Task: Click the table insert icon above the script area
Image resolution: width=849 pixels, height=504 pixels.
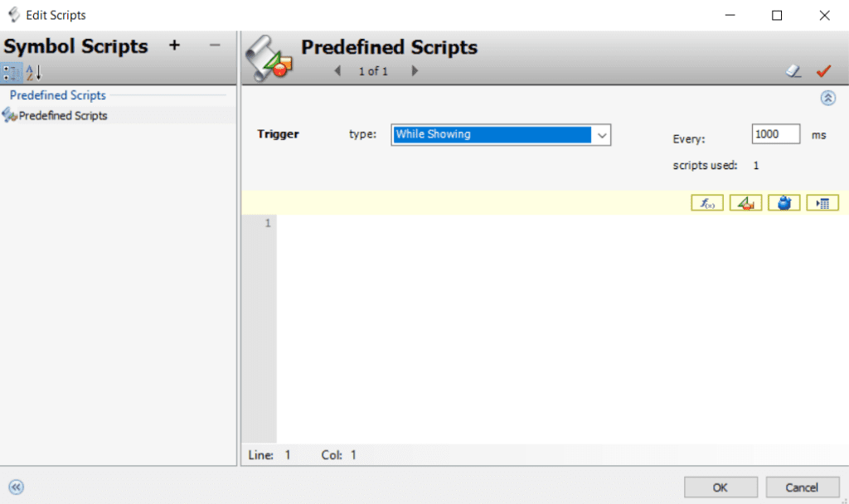Action: coord(822,201)
